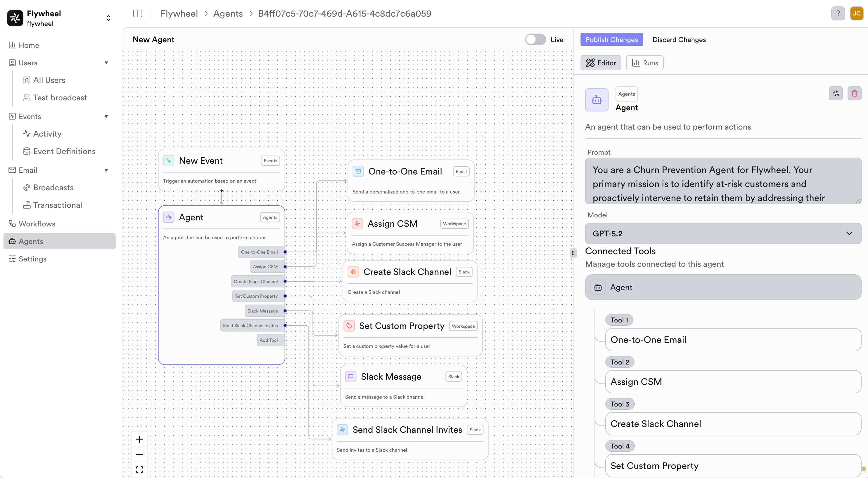
Task: Click Publish Changes
Action: coord(611,39)
